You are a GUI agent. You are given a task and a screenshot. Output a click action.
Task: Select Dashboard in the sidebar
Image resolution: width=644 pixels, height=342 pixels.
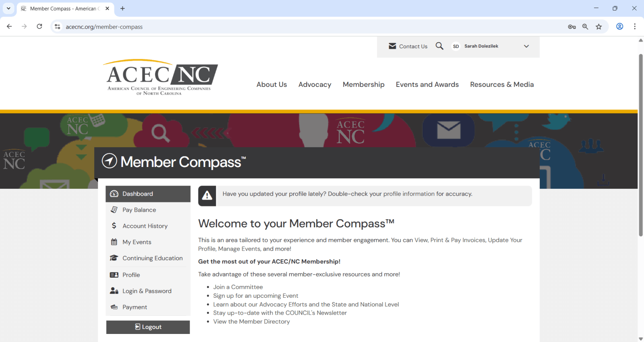coord(148,194)
